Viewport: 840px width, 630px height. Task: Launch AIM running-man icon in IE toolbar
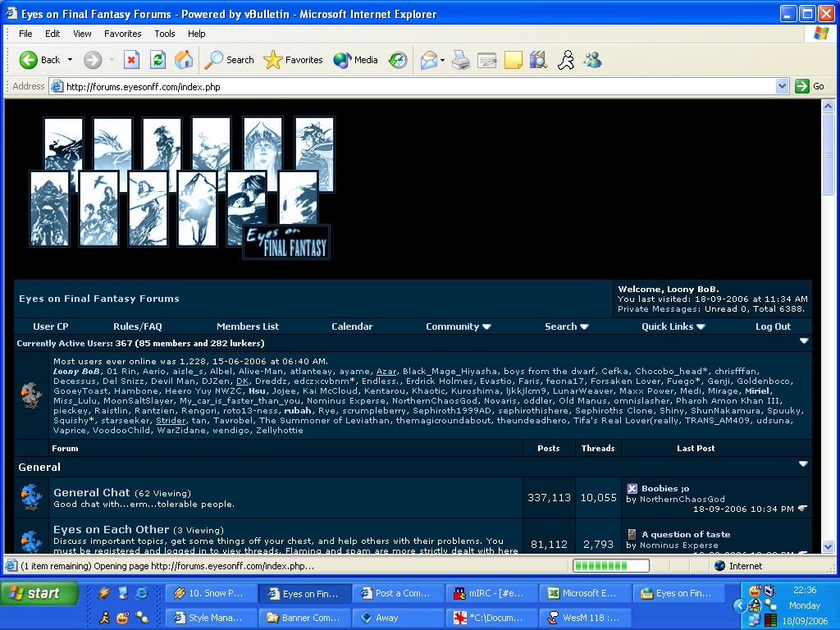point(566,59)
